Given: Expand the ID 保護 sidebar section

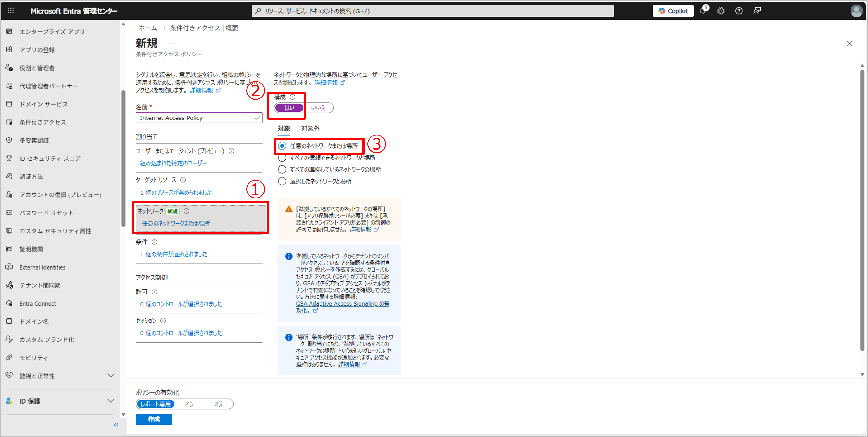Looking at the screenshot, I should pos(110,401).
